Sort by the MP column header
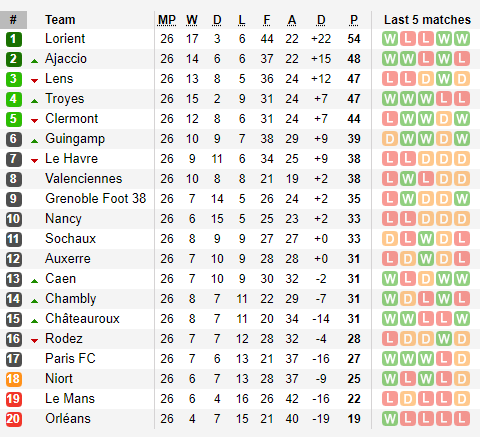This screenshot has height=437, width=480. click(167, 20)
